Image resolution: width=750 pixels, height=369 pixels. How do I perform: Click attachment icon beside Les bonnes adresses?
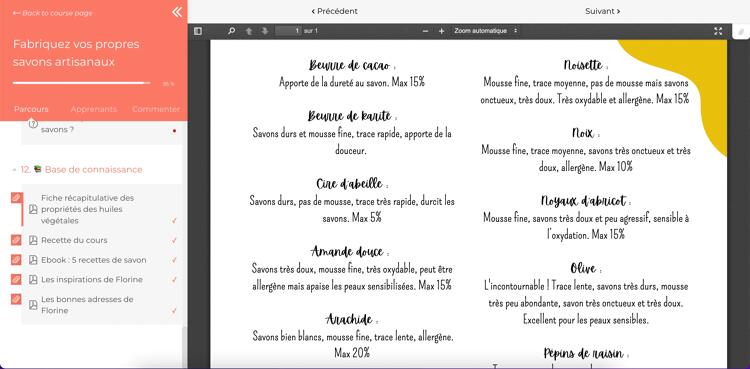tap(16, 299)
